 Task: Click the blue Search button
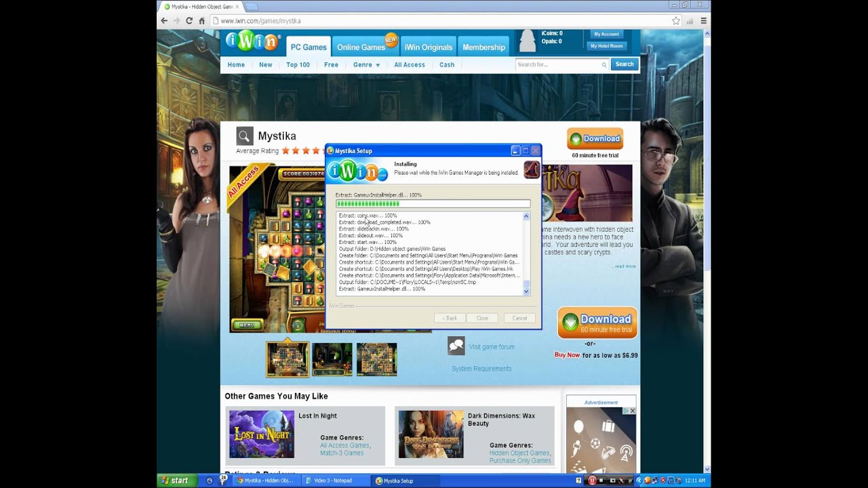tap(625, 64)
